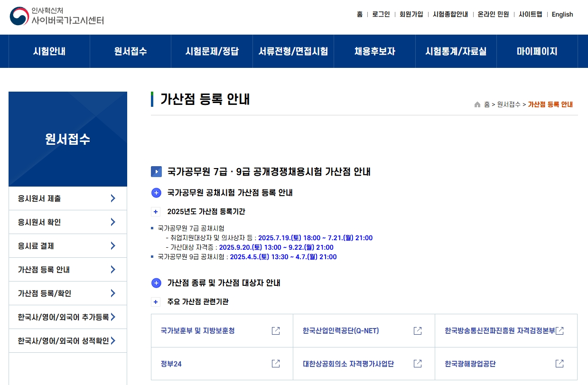Image resolution: width=588 pixels, height=385 pixels.
Task: Expand the 주요 가산점 관련기관 section
Action: point(156,301)
